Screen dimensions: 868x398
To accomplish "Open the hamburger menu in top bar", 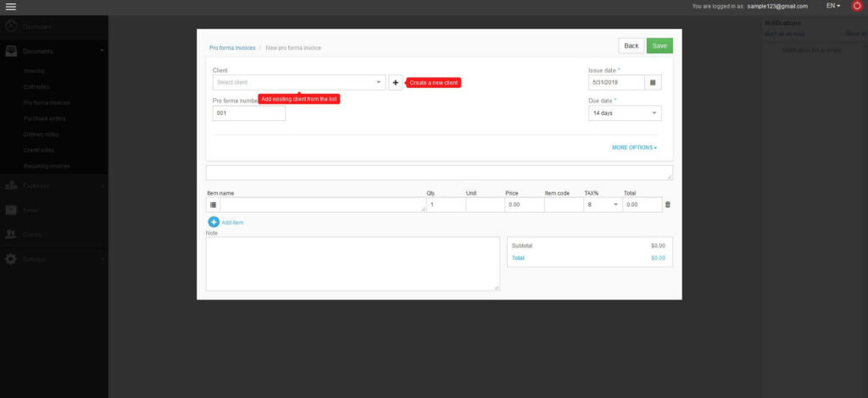I will (x=10, y=7).
